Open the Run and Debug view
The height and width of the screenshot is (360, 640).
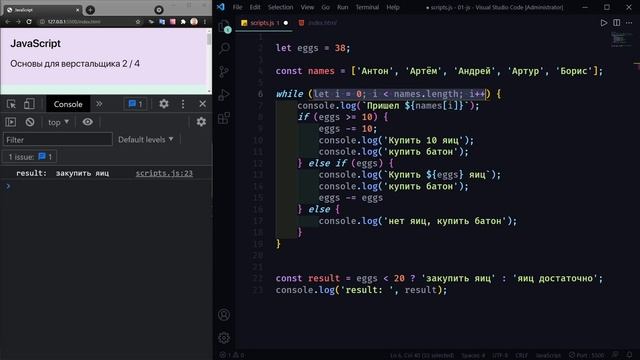(224, 95)
